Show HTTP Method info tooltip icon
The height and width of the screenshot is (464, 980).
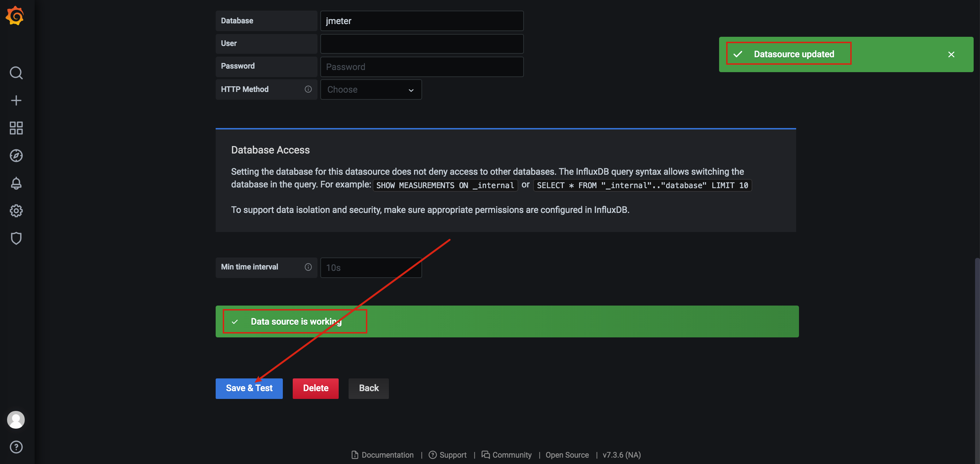[308, 89]
